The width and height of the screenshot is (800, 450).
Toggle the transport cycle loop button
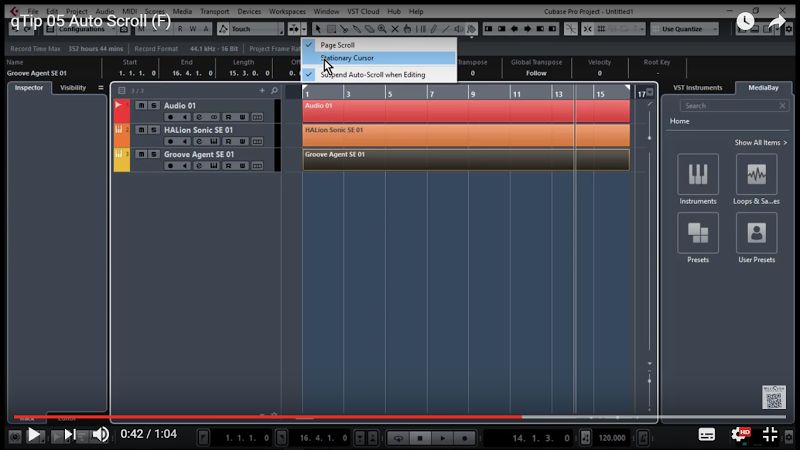point(398,438)
